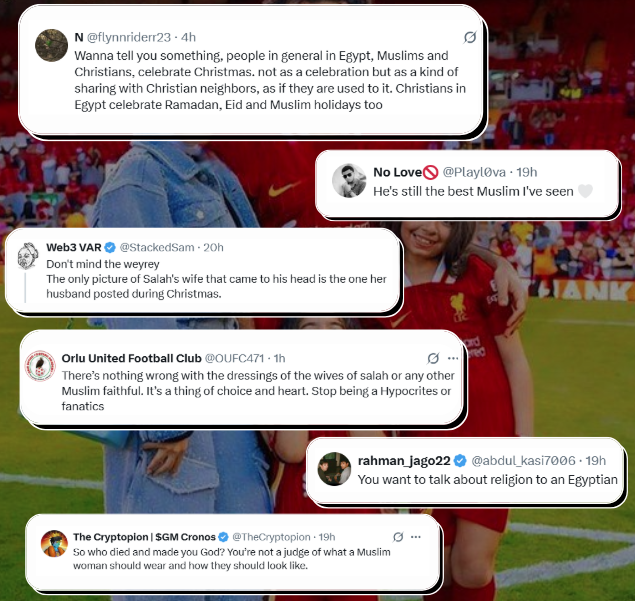
Task: Click the Grok icon on Orlu United tweet
Action: pos(433,358)
